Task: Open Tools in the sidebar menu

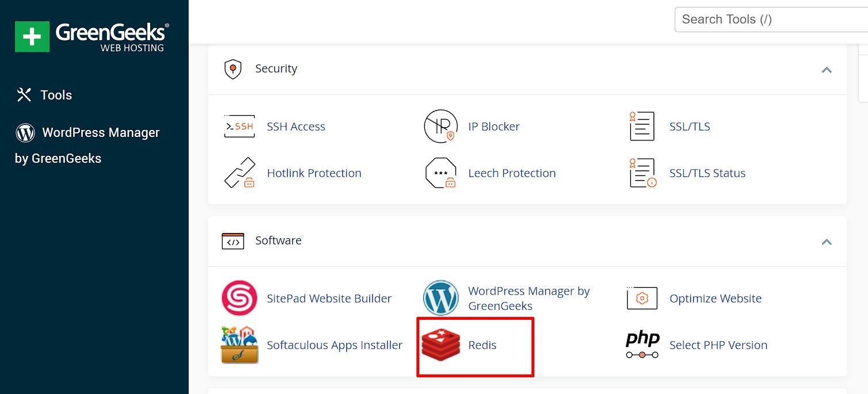Action: 56,95
